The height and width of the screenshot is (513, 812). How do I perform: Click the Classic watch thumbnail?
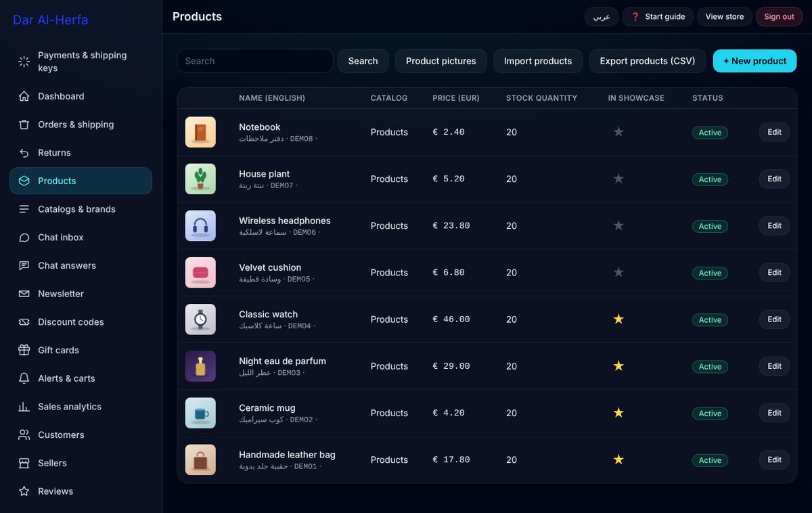pyautogui.click(x=200, y=319)
